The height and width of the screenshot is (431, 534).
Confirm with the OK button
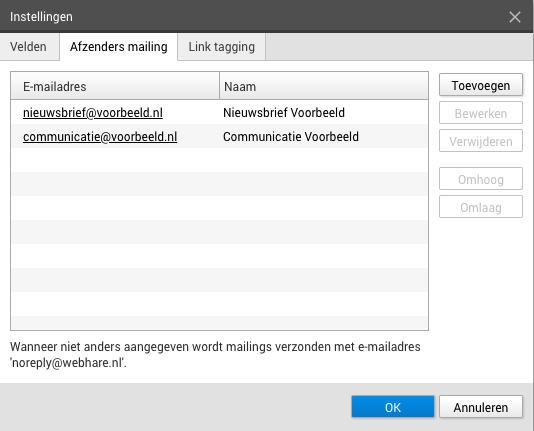(393, 406)
